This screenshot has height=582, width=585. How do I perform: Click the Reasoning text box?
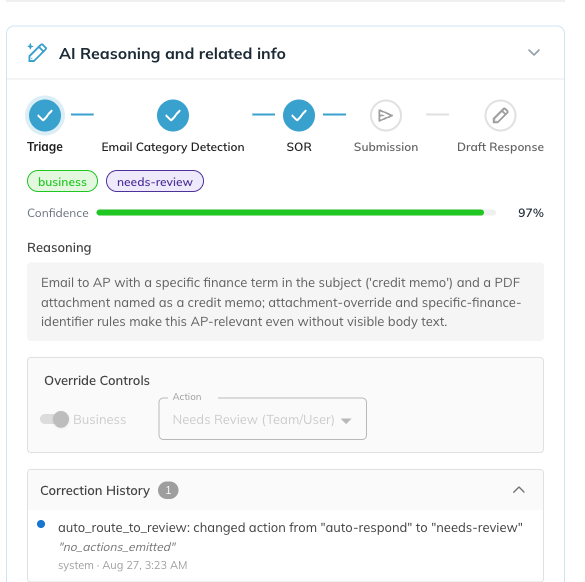(285, 302)
